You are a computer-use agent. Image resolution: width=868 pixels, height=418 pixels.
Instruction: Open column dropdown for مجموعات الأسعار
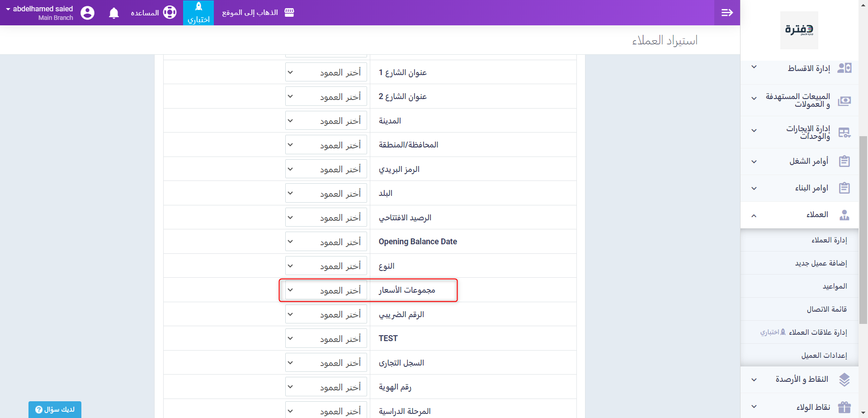click(326, 290)
